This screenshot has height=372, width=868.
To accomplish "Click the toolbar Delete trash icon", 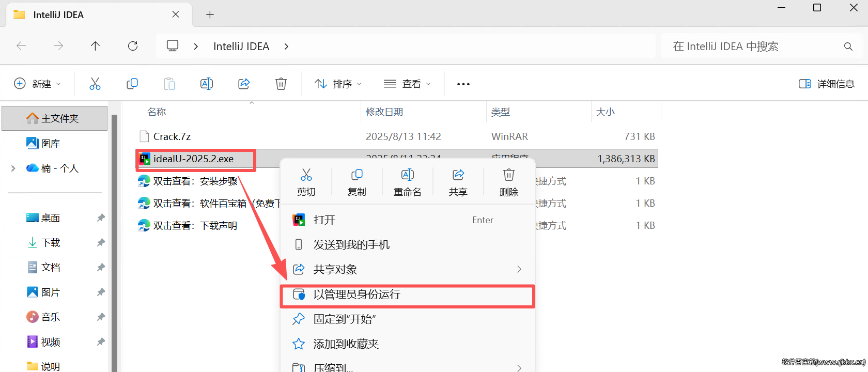I will (x=281, y=84).
